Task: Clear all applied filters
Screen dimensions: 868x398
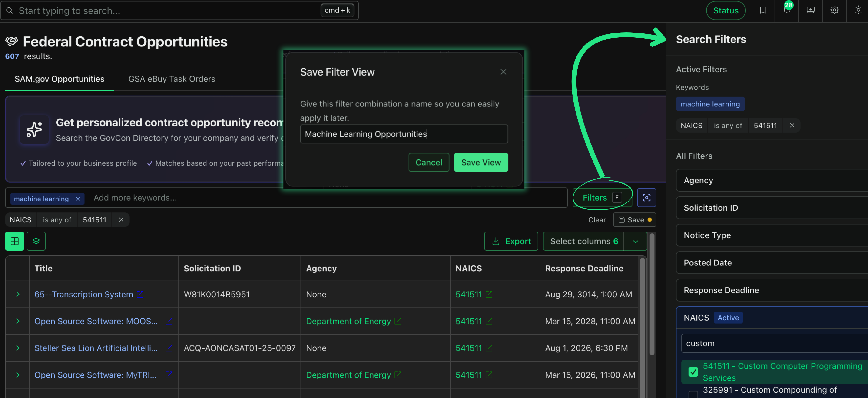Action: pos(597,220)
